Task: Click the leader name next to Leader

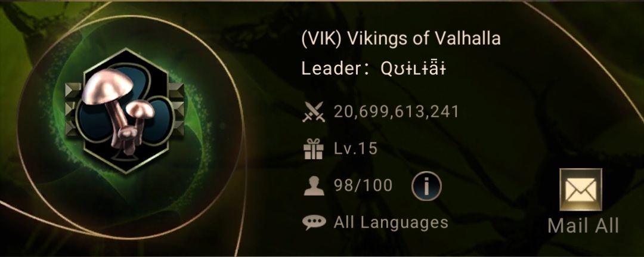Action: tap(413, 69)
